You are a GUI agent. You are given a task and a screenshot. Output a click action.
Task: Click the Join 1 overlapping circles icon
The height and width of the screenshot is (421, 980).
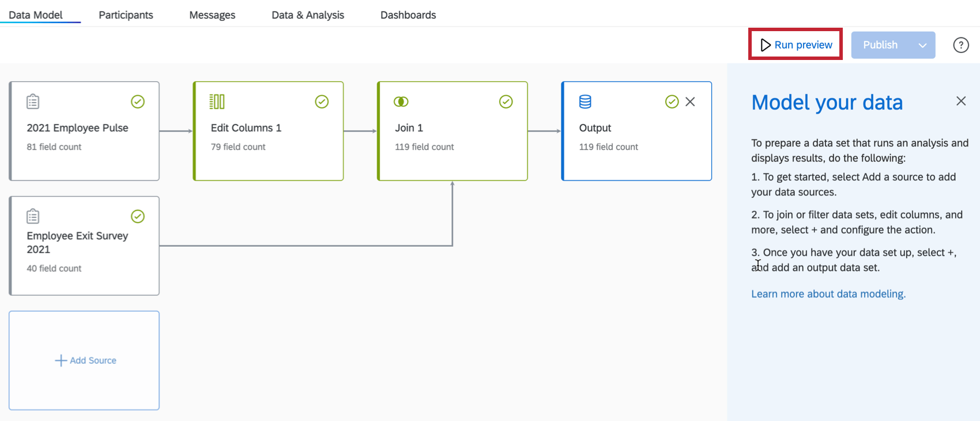401,102
